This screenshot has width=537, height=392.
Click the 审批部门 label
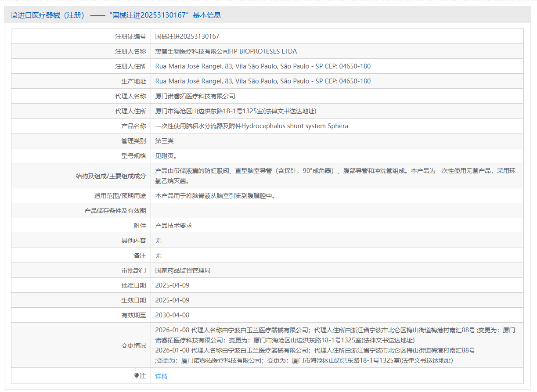click(x=134, y=270)
